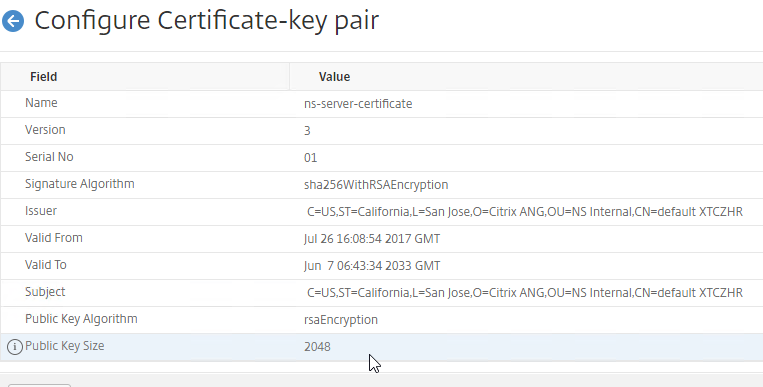
Task: Click the info icon beside Public Key Size
Action: (15, 347)
